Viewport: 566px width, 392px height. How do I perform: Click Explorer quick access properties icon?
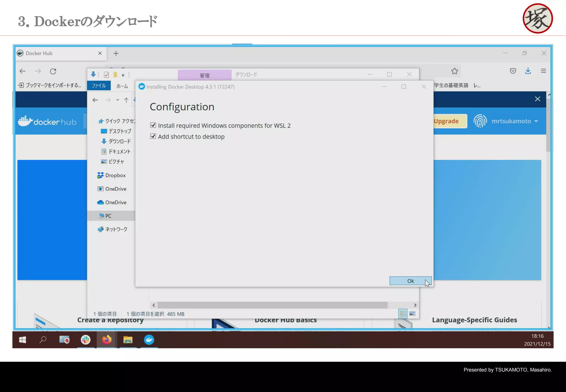pyautogui.click(x=106, y=75)
